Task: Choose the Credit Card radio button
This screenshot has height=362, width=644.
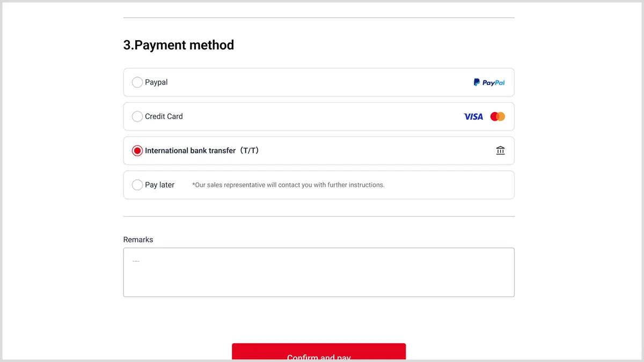Action: 137,116
